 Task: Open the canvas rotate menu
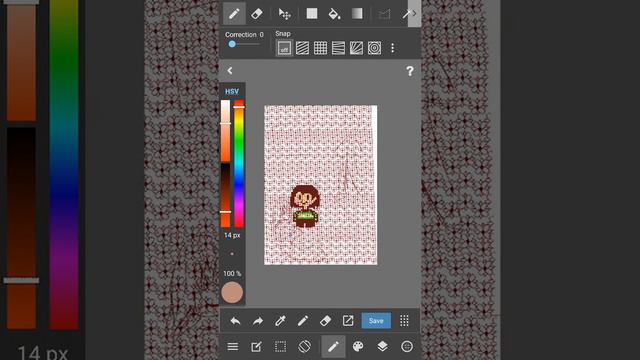(x=304, y=347)
